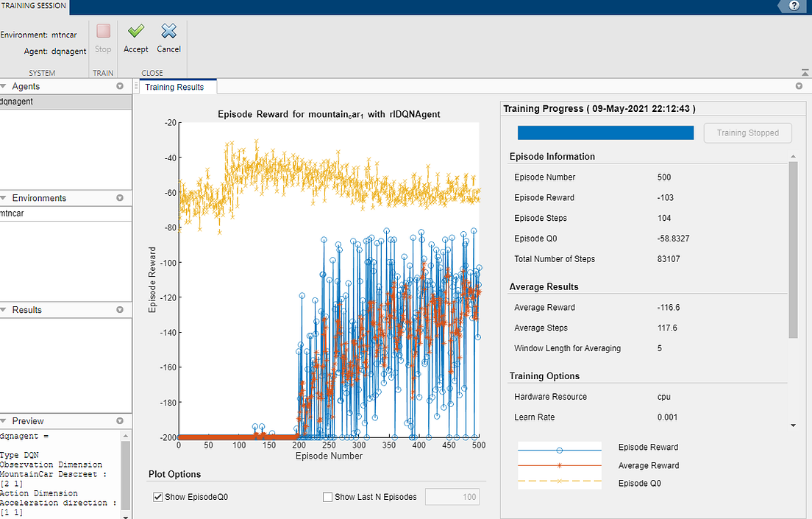Cancel training via the blue X icon
This screenshot has width=812, height=519.
[168, 38]
